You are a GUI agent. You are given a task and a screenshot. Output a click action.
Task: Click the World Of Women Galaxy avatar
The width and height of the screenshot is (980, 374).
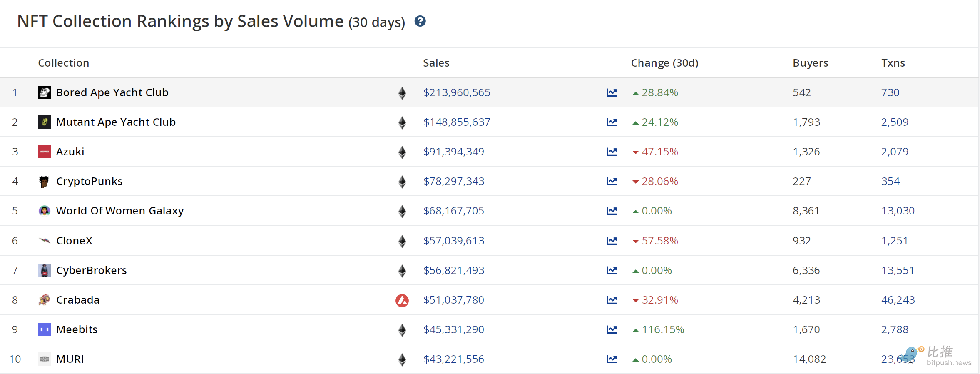pyautogui.click(x=45, y=211)
